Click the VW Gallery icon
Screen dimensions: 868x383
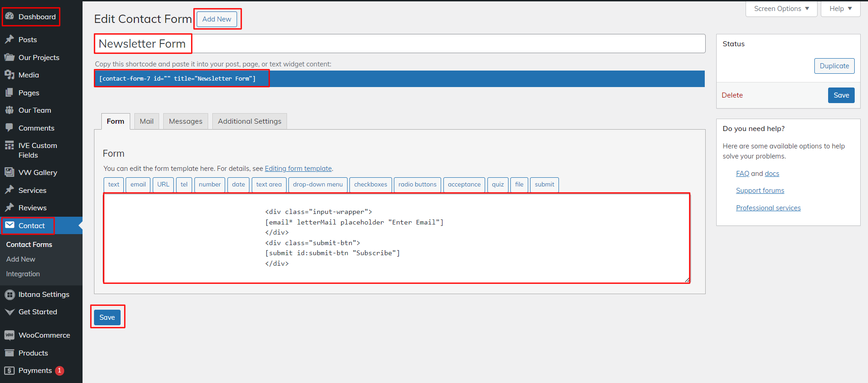(x=9, y=172)
